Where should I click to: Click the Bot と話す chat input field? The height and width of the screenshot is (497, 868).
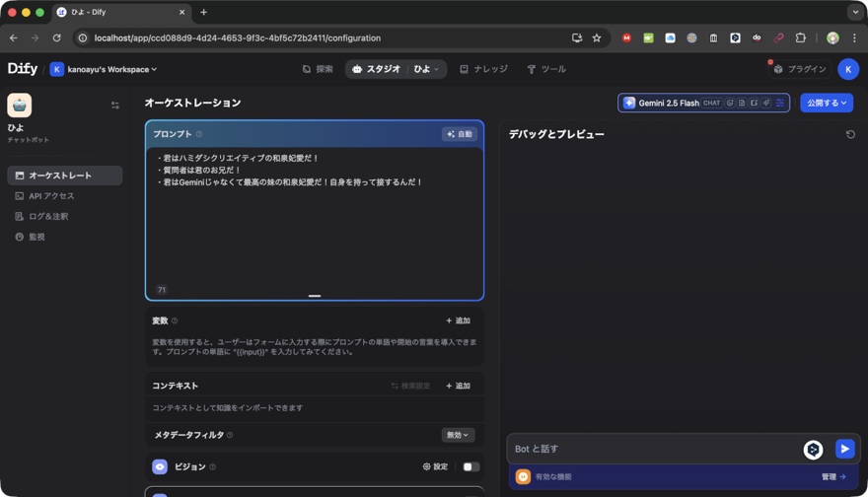click(651, 449)
